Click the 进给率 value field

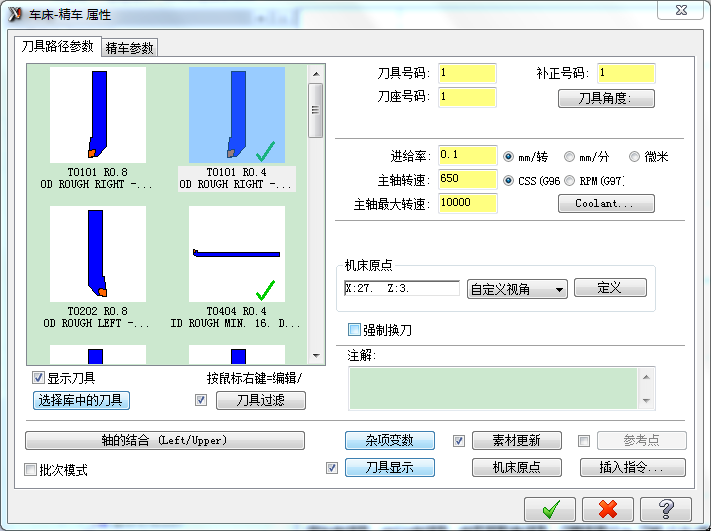coord(468,155)
